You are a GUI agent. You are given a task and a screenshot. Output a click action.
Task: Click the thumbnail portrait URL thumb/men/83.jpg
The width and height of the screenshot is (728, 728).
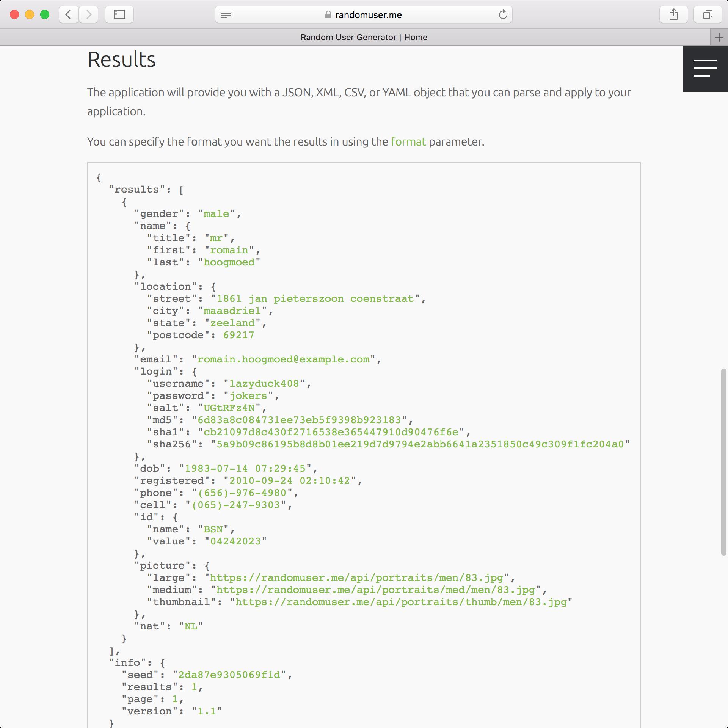(401, 602)
